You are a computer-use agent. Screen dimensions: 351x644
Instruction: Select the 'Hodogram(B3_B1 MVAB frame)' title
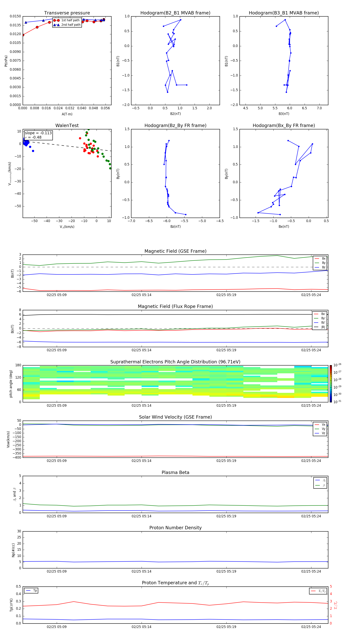(x=284, y=13)
